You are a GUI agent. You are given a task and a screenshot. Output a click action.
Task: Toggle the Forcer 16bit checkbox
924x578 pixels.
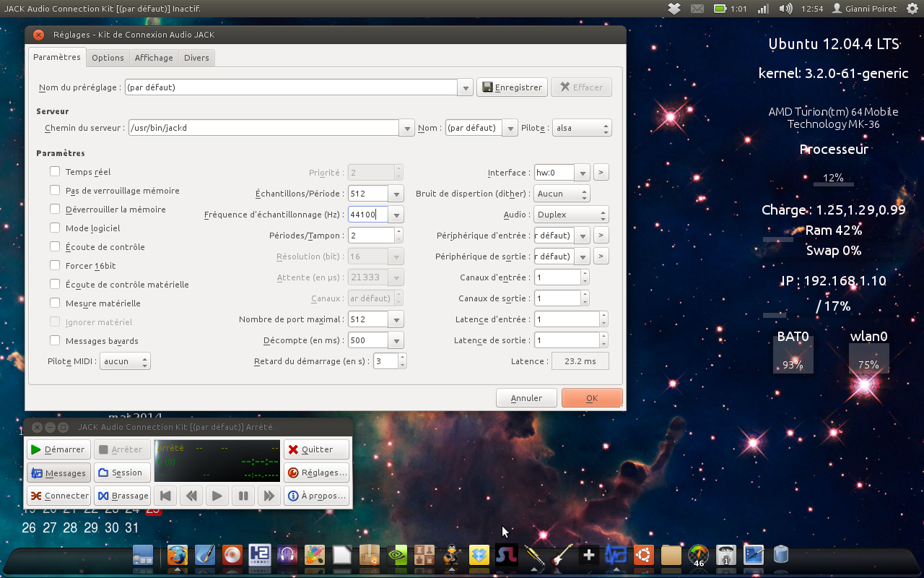[55, 265]
